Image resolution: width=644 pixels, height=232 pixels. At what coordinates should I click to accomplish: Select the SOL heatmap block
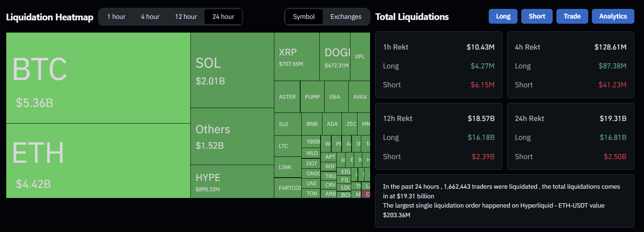232,70
